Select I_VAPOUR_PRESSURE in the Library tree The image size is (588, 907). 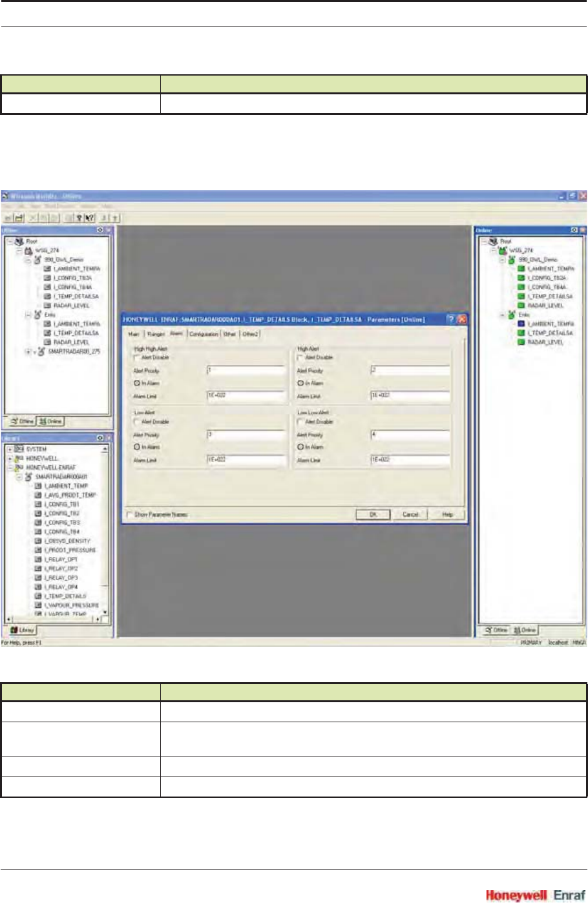(x=72, y=605)
